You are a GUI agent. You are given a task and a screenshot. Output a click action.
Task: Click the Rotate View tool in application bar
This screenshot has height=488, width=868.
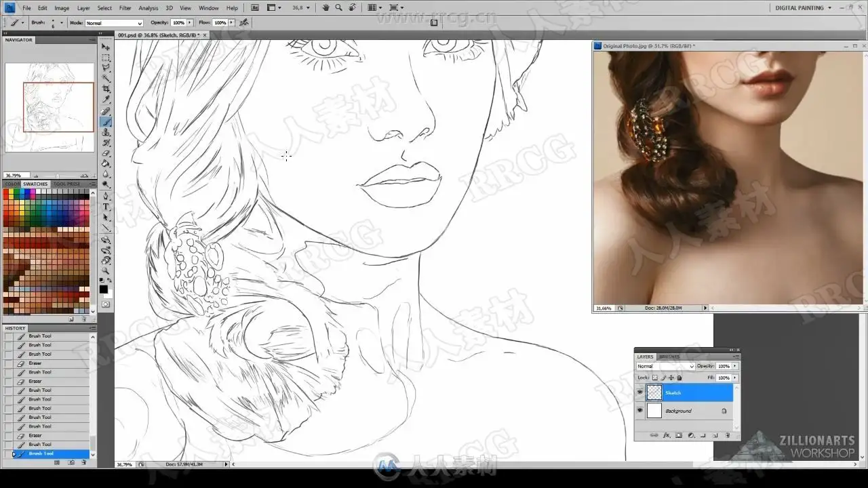[352, 7]
